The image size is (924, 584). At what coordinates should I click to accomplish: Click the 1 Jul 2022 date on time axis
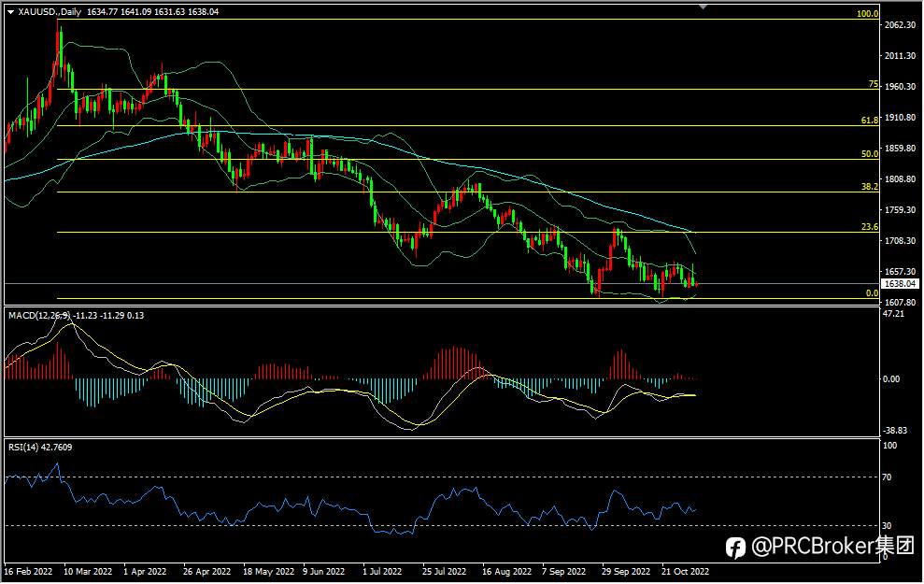(382, 572)
